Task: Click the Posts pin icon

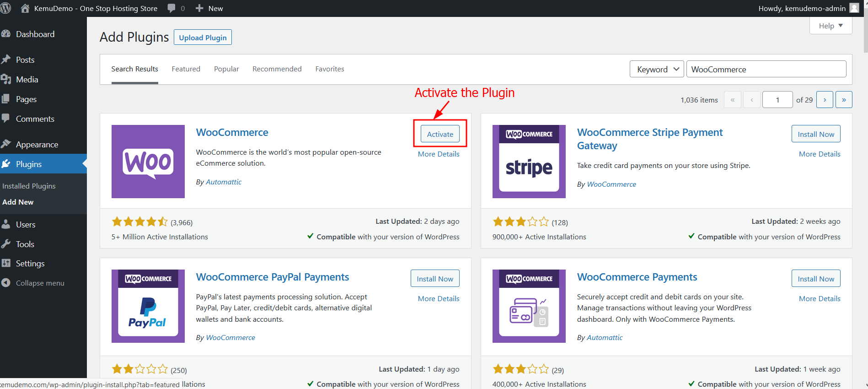Action: click(6, 59)
